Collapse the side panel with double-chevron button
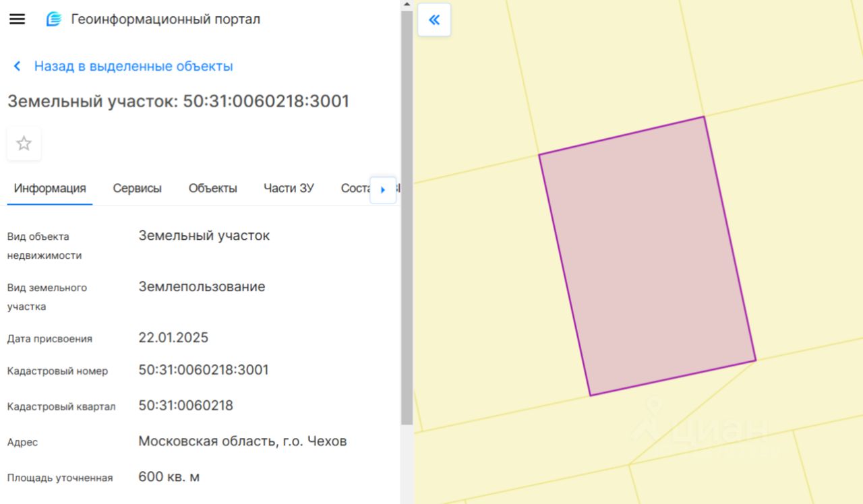This screenshot has width=863, height=504. click(434, 20)
